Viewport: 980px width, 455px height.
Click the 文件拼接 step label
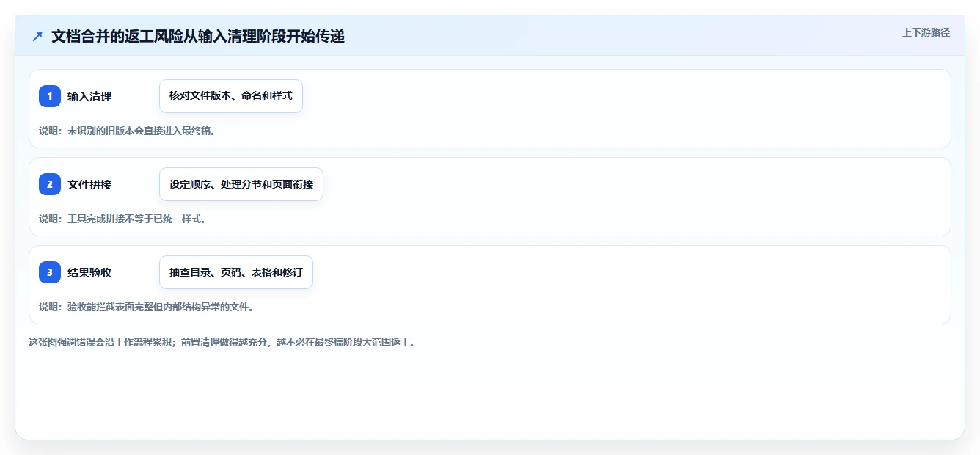89,184
